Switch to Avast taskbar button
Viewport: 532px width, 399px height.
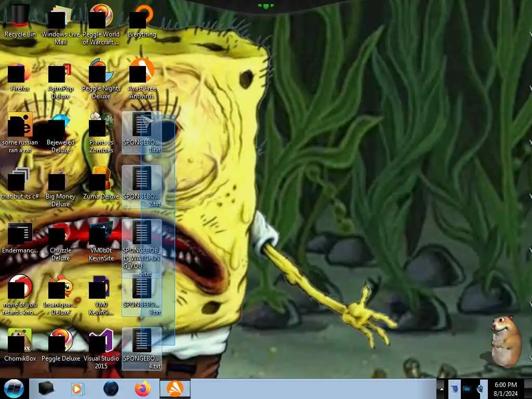175,389
